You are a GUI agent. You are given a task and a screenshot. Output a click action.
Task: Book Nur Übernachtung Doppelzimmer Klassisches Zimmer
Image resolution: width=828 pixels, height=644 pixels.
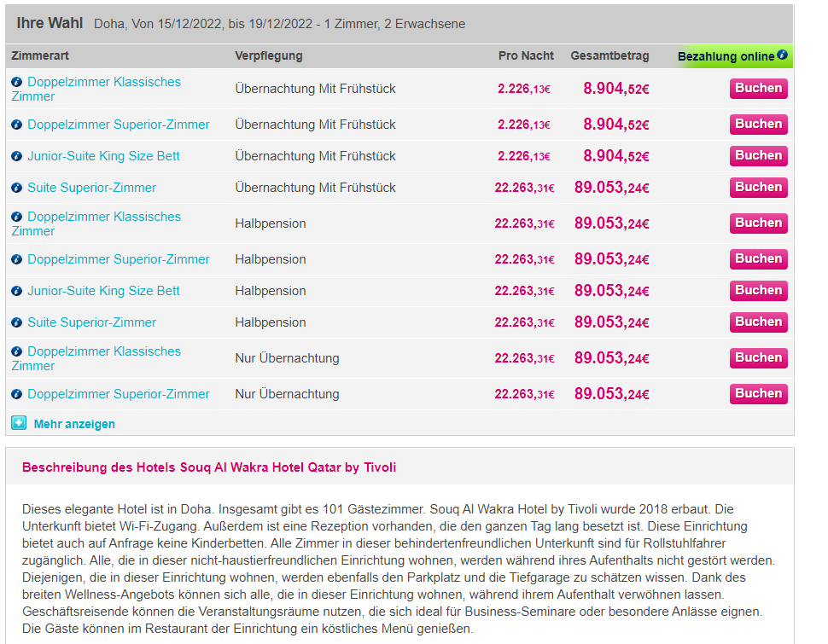tap(758, 358)
